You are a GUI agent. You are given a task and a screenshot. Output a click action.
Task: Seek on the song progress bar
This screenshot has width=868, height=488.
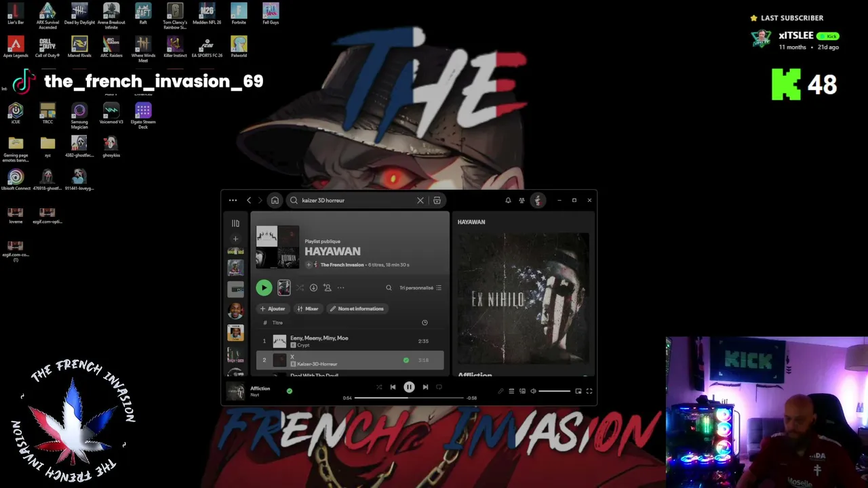pos(409,398)
